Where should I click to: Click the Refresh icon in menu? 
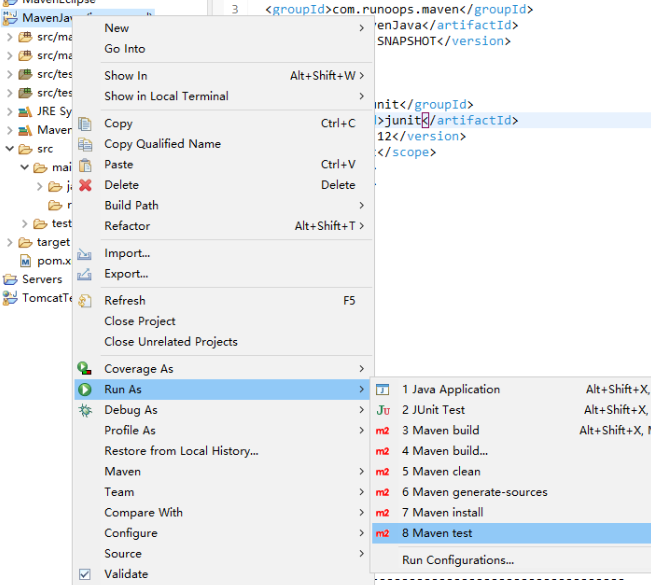(x=85, y=301)
